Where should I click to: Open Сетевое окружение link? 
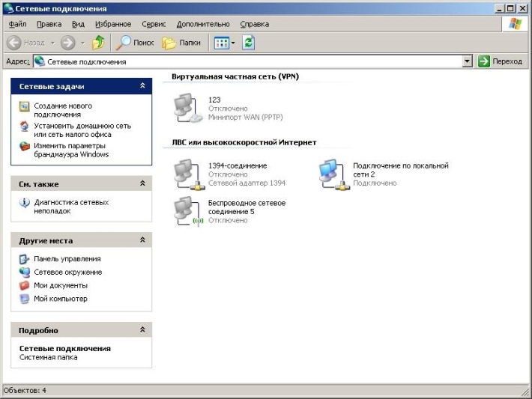tap(68, 272)
